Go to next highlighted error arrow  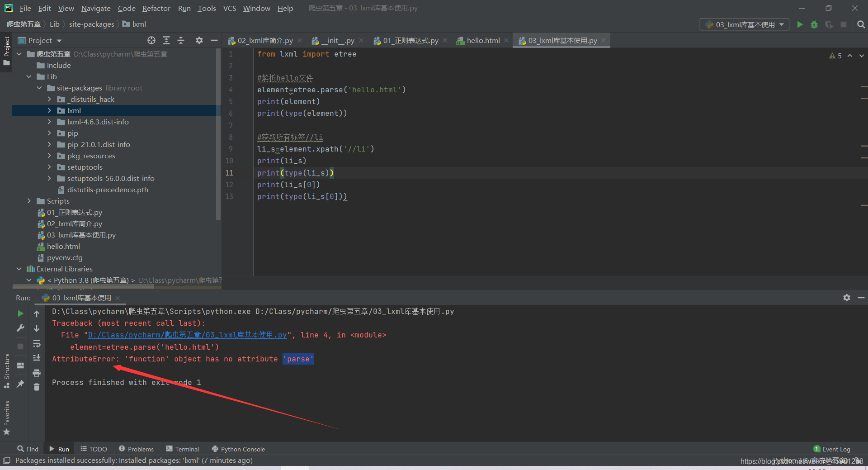pyautogui.click(x=861, y=56)
